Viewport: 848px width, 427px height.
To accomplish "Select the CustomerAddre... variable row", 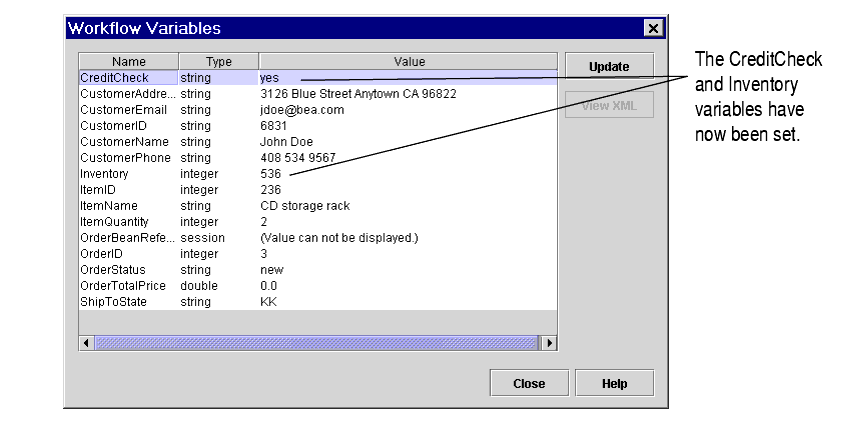I will tap(318, 94).
